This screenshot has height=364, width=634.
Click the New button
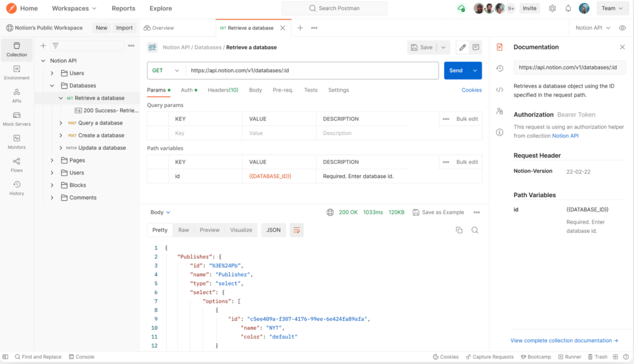[x=102, y=28]
